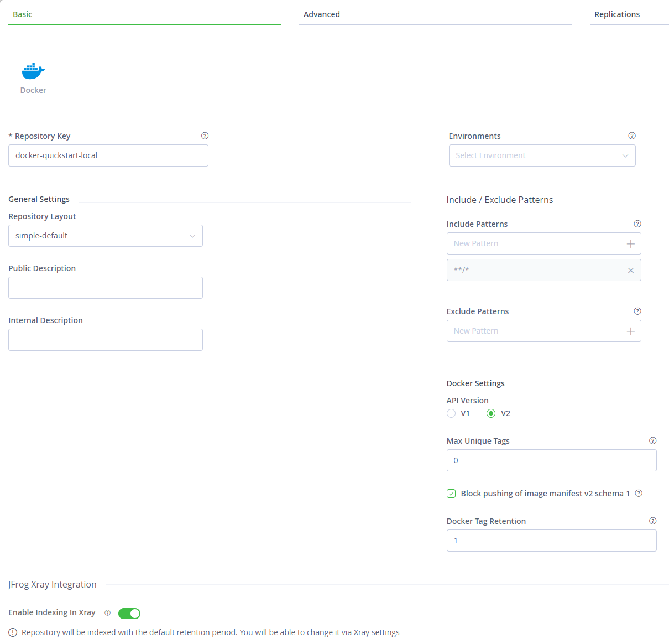Click help icon beside Environments label
Screen dimensions: 669x644
point(632,136)
